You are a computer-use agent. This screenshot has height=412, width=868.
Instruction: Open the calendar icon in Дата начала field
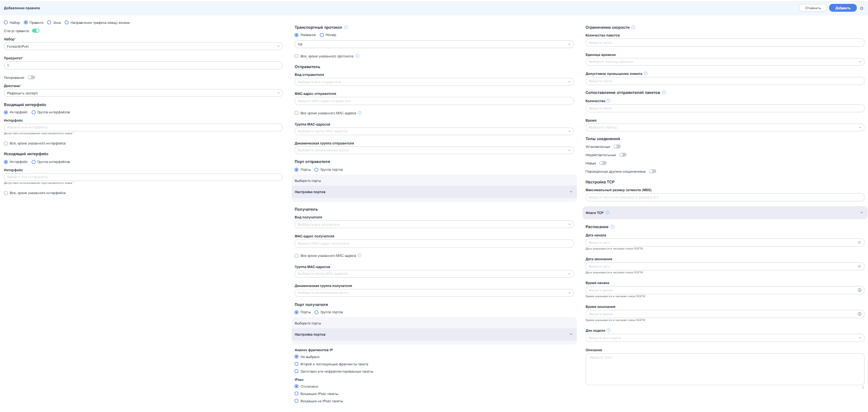click(859, 243)
